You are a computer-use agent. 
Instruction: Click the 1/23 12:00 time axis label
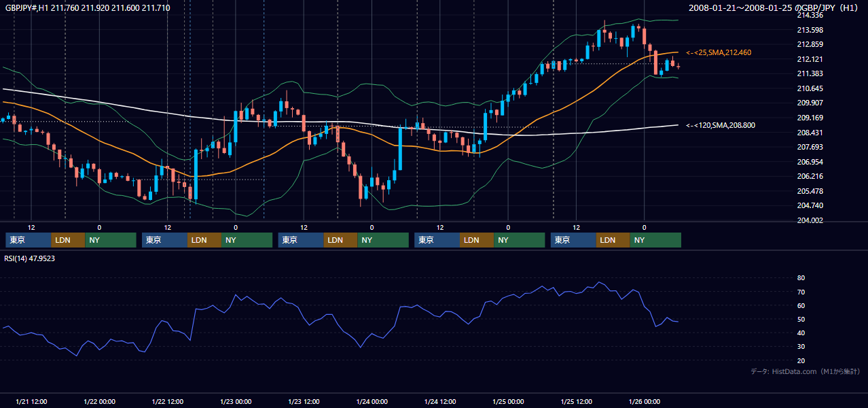[x=304, y=401]
